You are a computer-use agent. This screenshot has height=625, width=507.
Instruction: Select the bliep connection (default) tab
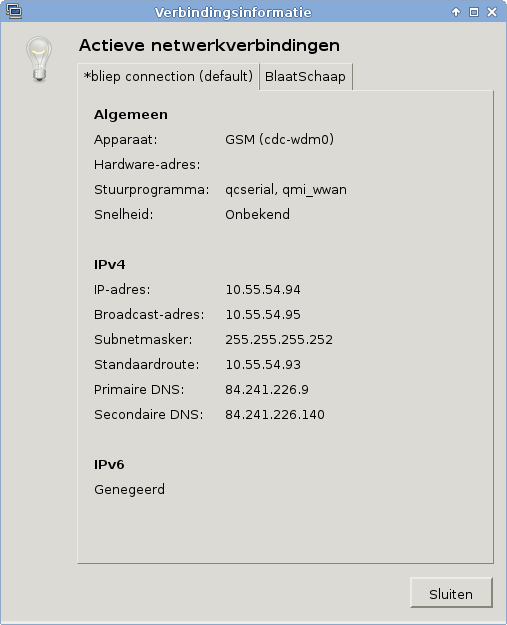tap(168, 77)
